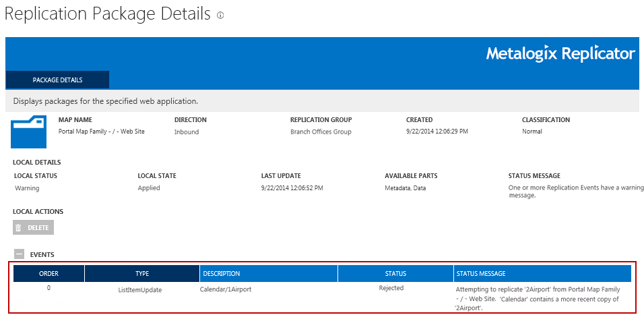Click the Applied local state value
Screen dimensions: 644x315
(x=149, y=188)
